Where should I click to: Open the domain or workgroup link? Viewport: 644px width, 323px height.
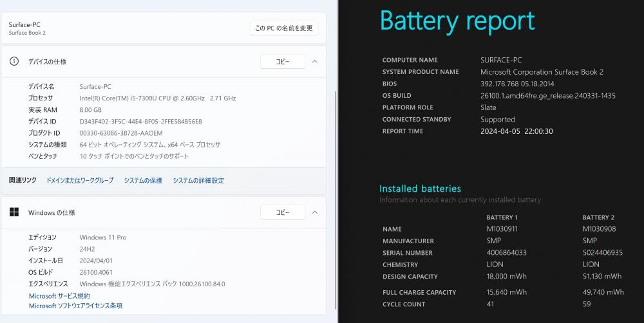point(80,180)
